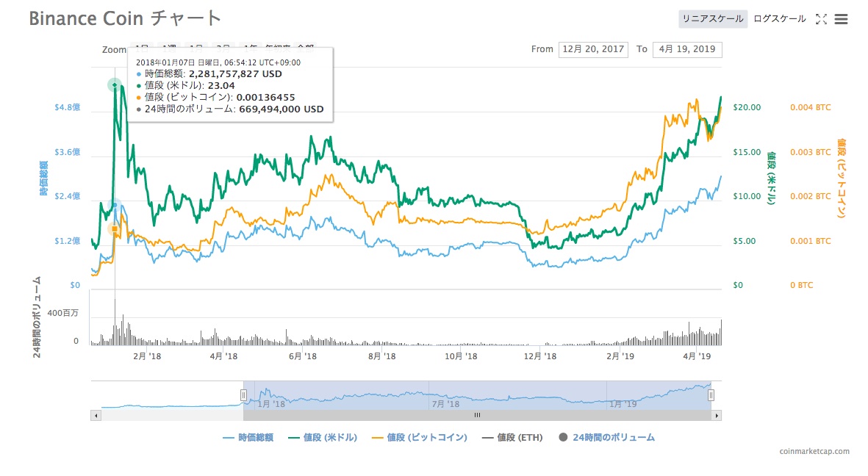Click the $10.00 USD axis label
This screenshot has width=868, height=476.
[747, 196]
